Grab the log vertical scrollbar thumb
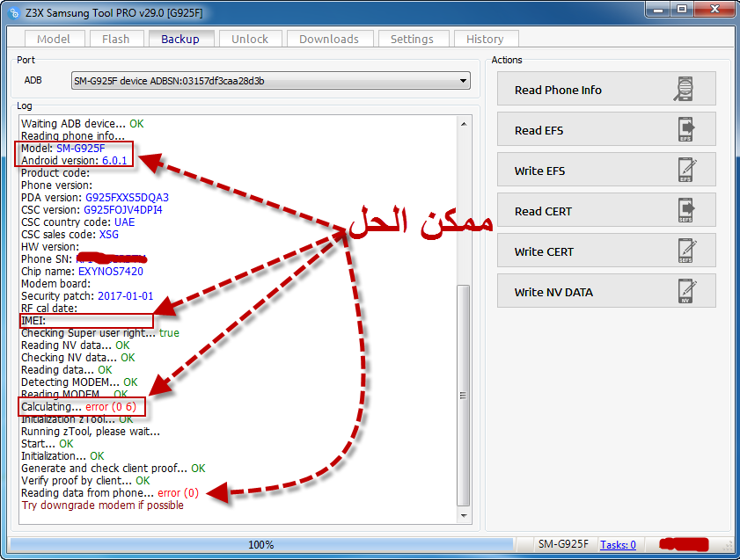 click(x=464, y=396)
